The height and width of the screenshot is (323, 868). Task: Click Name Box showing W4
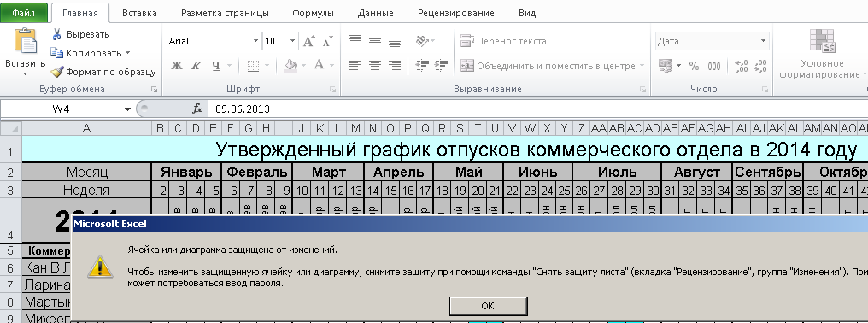[61, 109]
